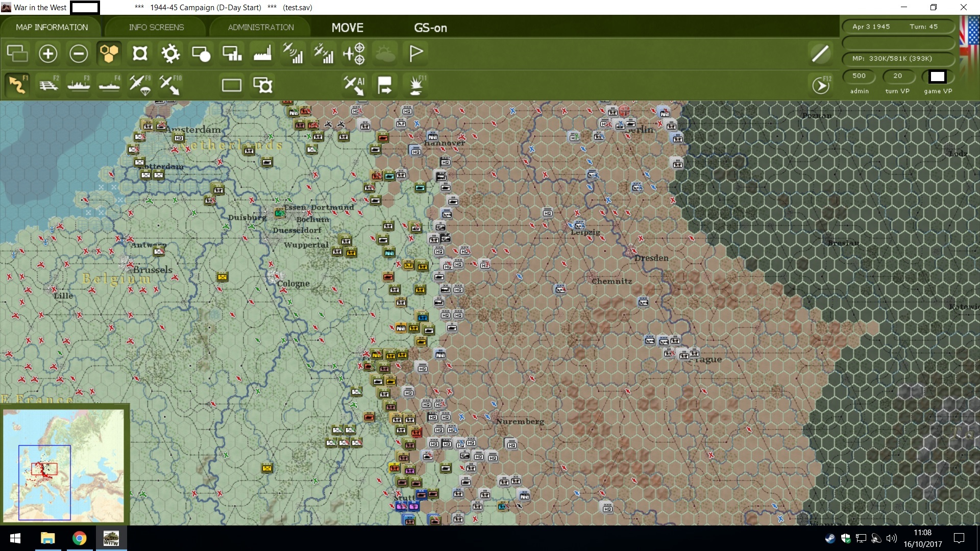Click the 500 admin points value

click(859, 76)
